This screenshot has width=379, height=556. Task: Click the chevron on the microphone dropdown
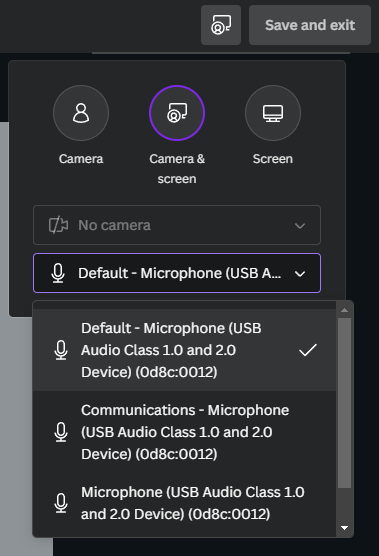(x=300, y=274)
